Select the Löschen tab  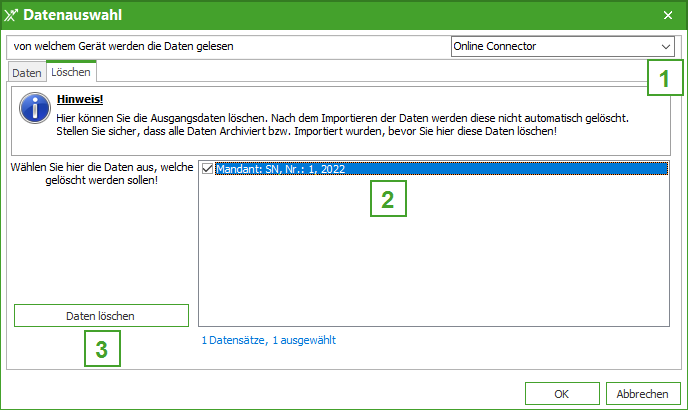point(71,73)
